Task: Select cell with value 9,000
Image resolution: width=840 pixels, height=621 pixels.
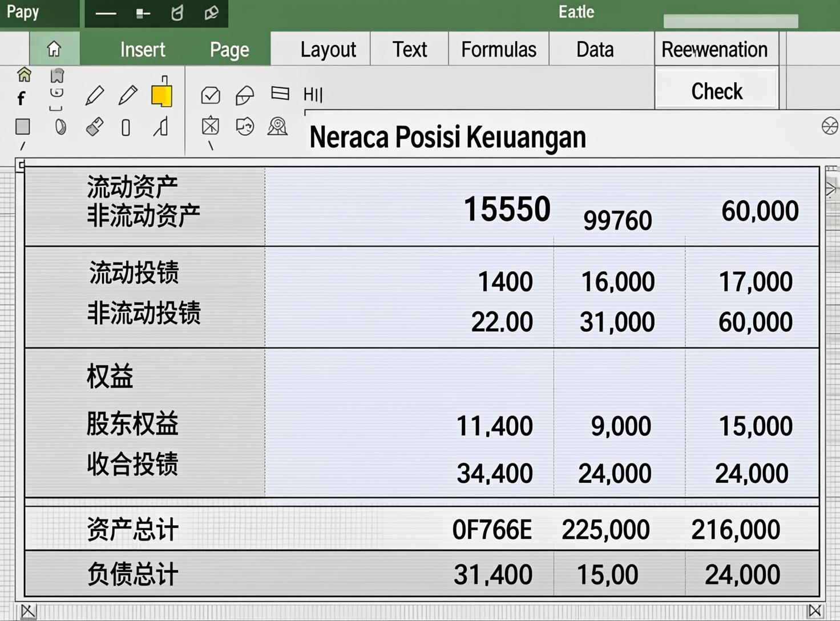Action: [x=621, y=426]
